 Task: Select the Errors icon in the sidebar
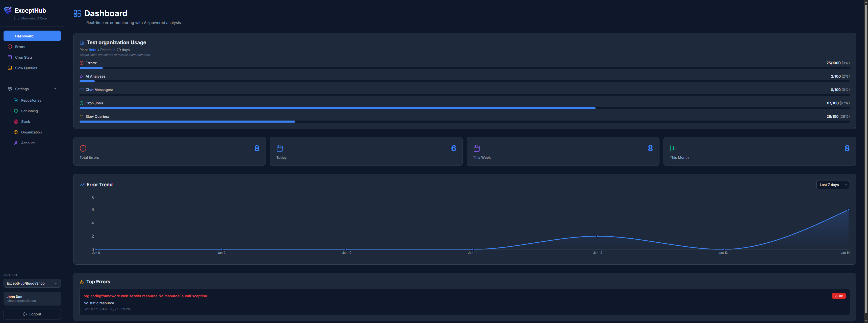coord(10,47)
